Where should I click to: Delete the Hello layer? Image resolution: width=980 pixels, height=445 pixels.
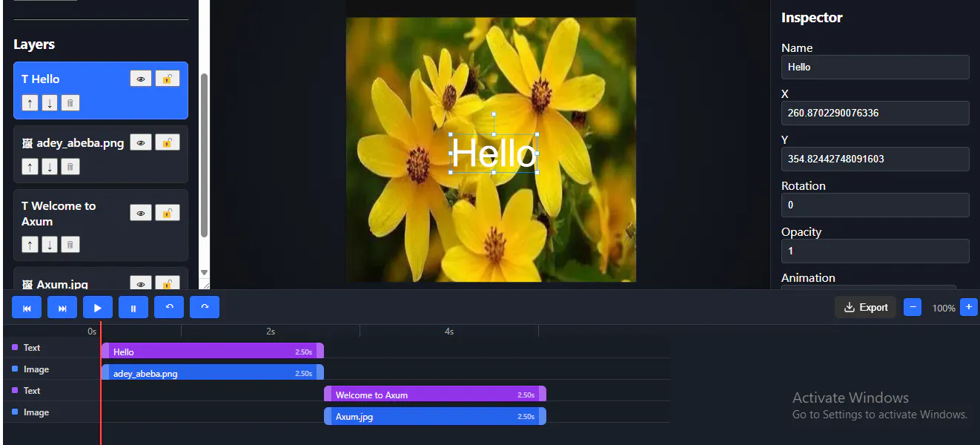[x=70, y=103]
